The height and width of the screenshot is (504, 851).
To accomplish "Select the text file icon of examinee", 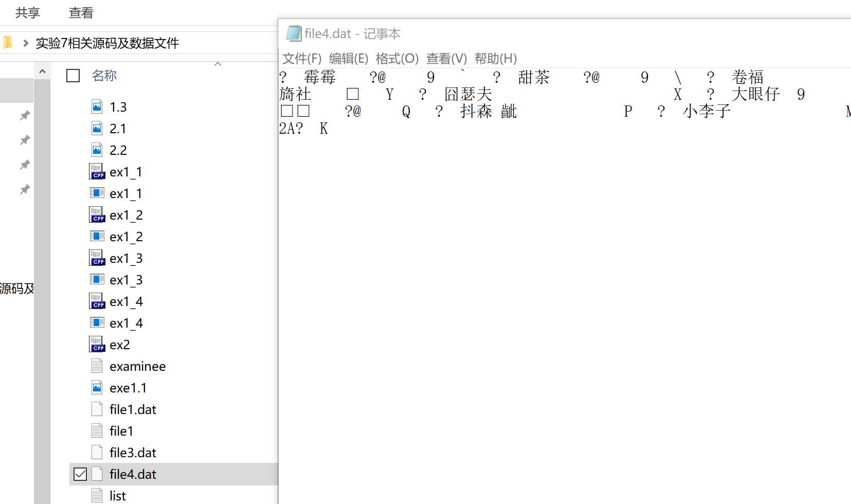I will [97, 366].
